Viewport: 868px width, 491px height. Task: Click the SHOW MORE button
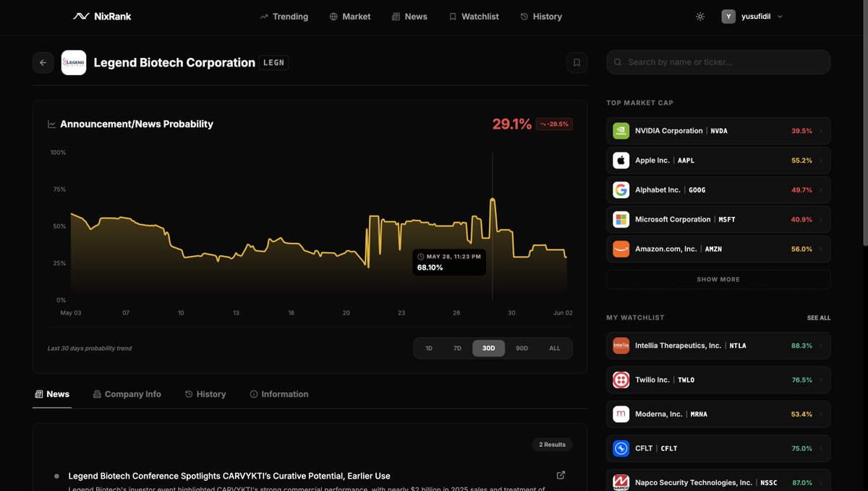click(718, 279)
